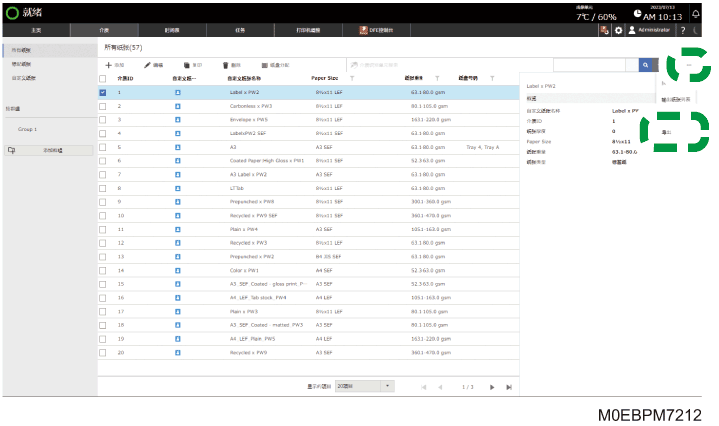
Task: Click the blue custom paper icon in row 5
Action: 177,147
